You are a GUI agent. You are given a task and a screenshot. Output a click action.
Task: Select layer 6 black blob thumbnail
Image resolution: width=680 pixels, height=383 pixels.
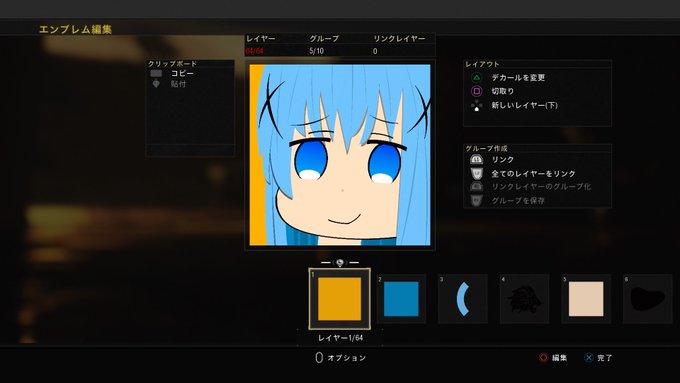[x=647, y=299]
